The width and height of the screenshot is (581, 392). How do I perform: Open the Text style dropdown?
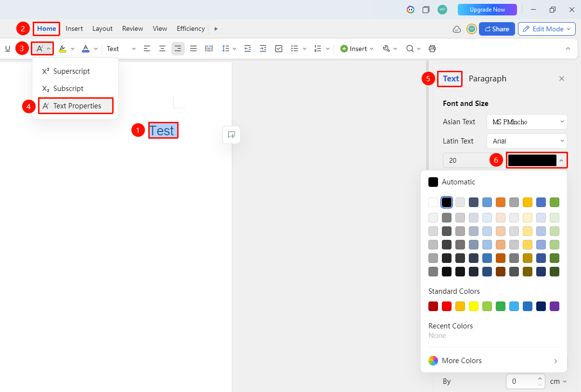121,49
